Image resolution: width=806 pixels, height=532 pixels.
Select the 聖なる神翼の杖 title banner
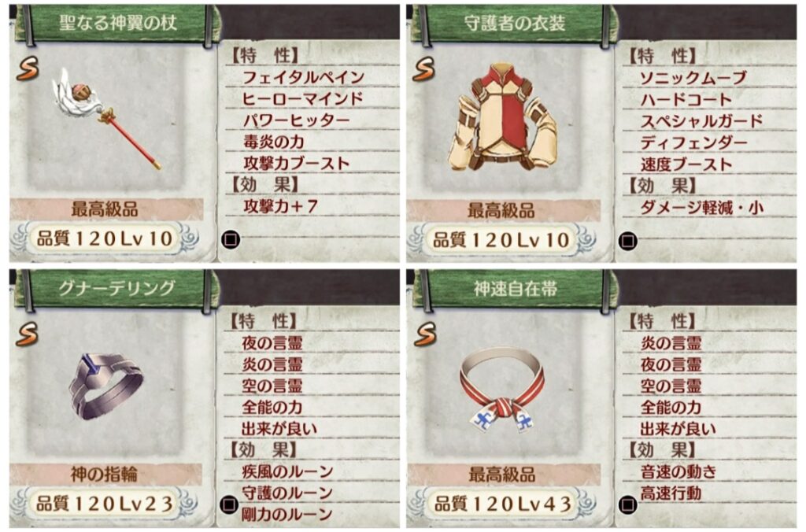coord(118,23)
